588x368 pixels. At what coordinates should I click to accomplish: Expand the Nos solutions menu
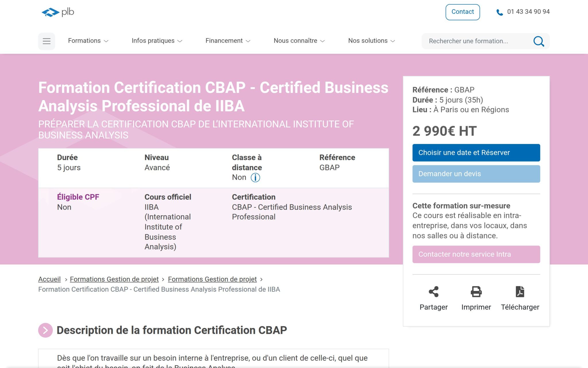[x=372, y=41]
